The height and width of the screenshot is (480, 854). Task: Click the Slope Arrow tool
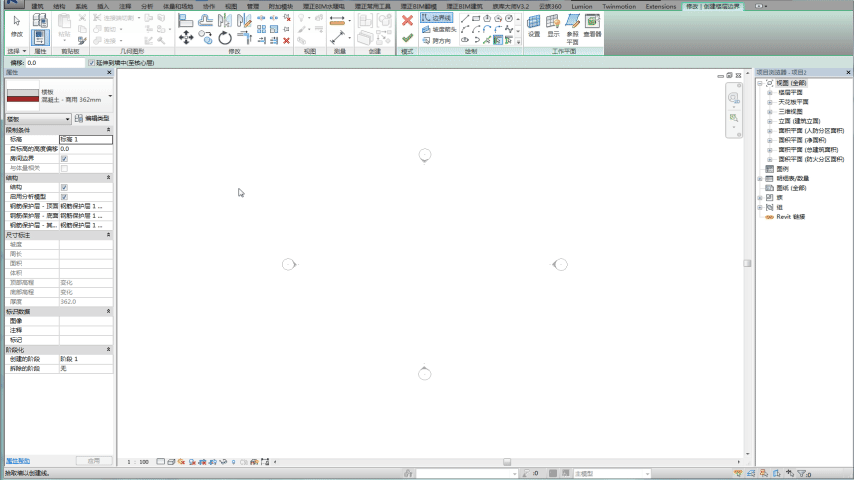coord(438,29)
